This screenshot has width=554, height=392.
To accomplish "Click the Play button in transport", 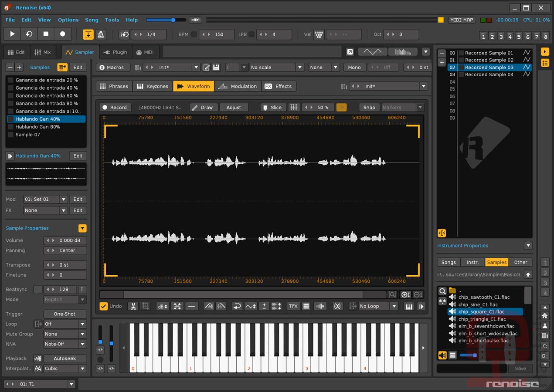I will (12, 34).
